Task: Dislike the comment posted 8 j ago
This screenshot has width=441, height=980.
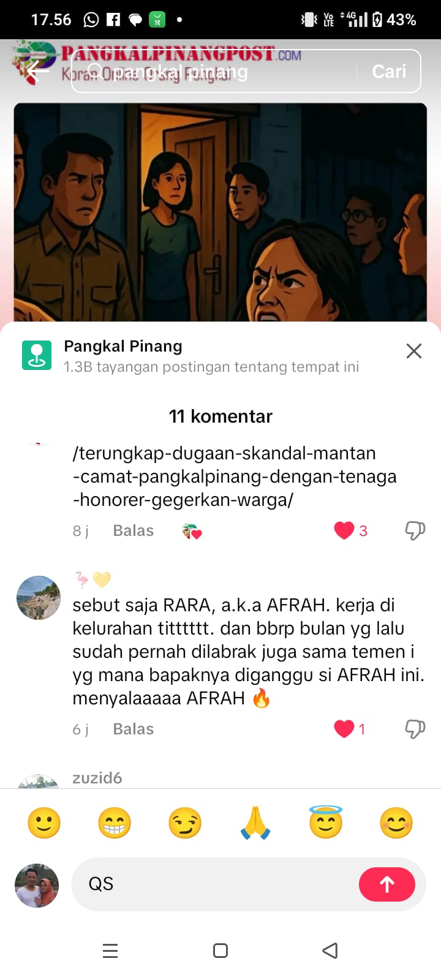Action: [x=415, y=530]
